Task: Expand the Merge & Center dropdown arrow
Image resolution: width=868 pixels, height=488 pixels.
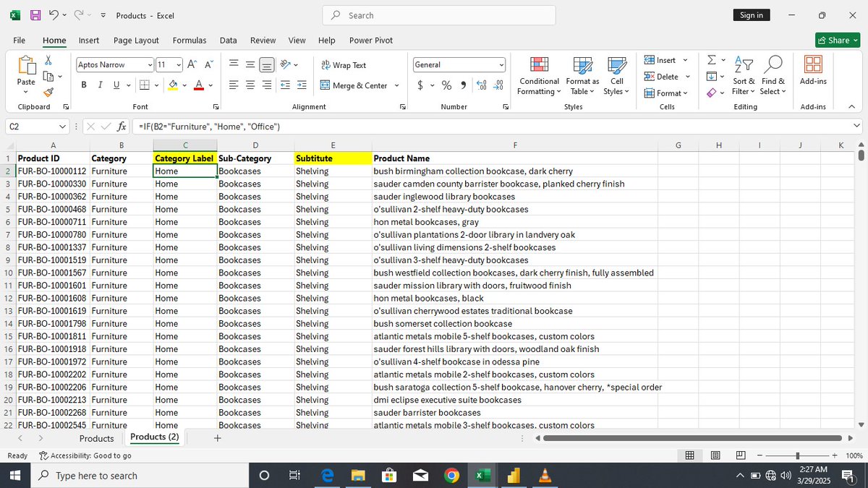Action: pyautogui.click(x=396, y=85)
